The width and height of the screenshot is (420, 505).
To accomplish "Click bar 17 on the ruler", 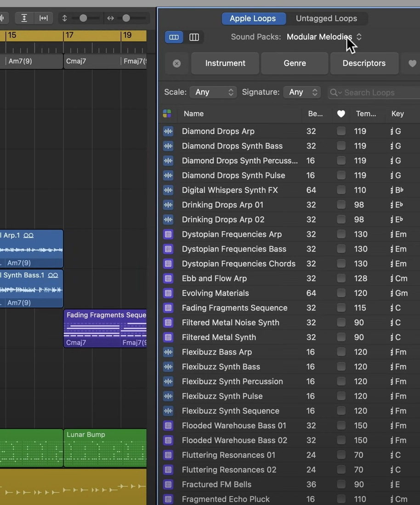I will (69, 35).
